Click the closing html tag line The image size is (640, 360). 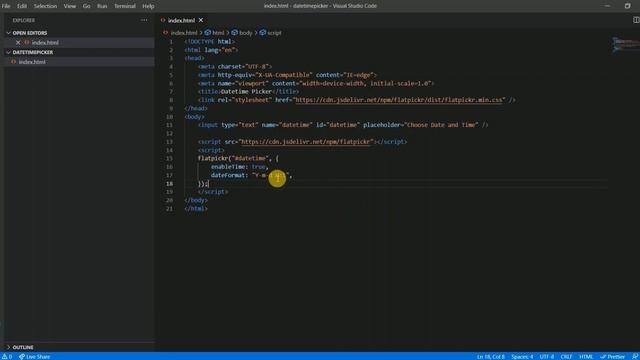196,209
